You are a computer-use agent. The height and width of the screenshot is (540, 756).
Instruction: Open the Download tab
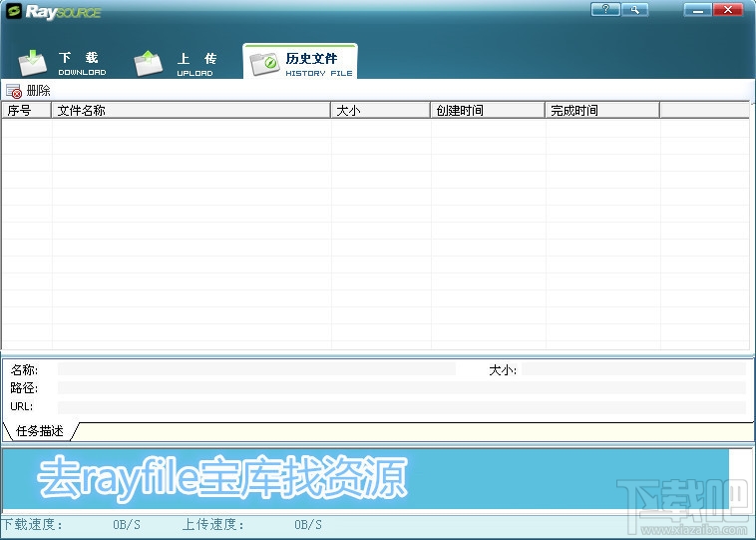63,64
